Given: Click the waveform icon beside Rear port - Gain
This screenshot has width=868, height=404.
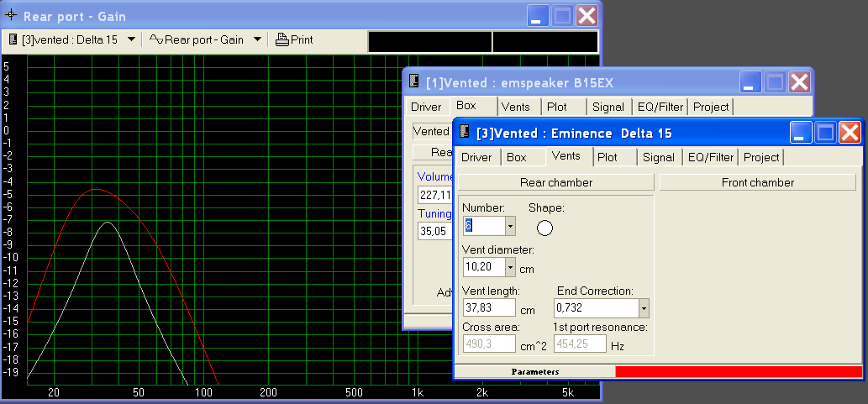Looking at the screenshot, I should pyautogui.click(x=156, y=39).
